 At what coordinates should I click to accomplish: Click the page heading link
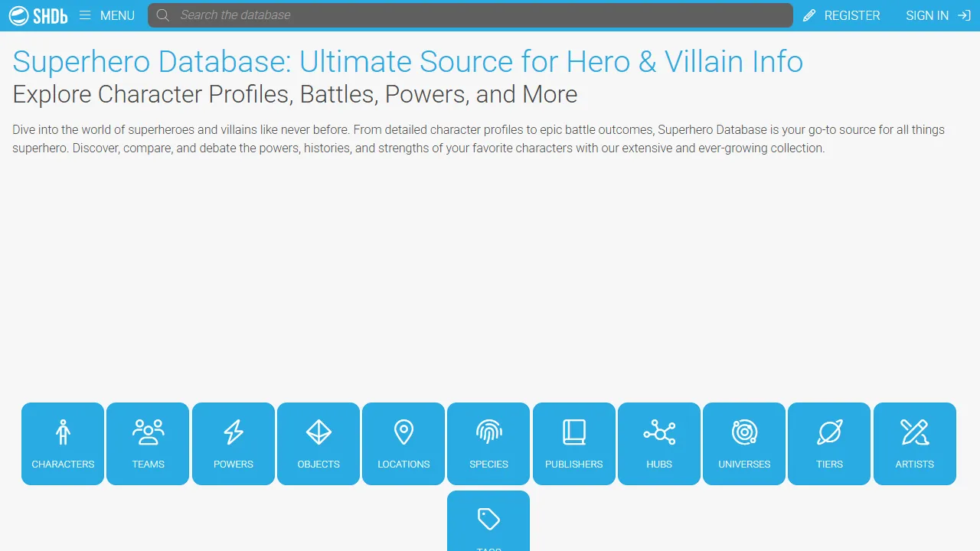click(408, 61)
